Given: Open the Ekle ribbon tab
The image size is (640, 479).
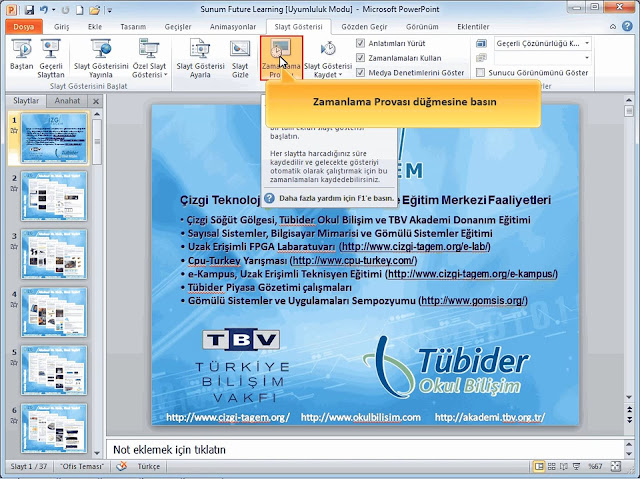Looking at the screenshot, I should point(95,27).
